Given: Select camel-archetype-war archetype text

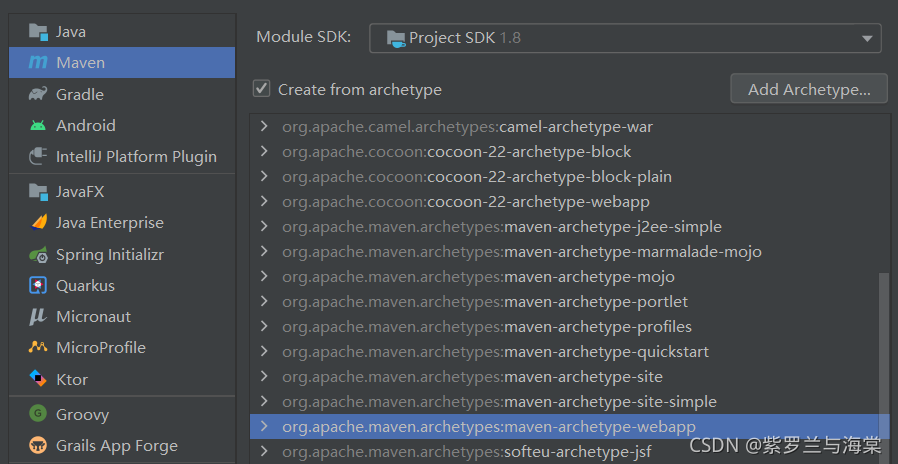Looking at the screenshot, I should point(467,127).
